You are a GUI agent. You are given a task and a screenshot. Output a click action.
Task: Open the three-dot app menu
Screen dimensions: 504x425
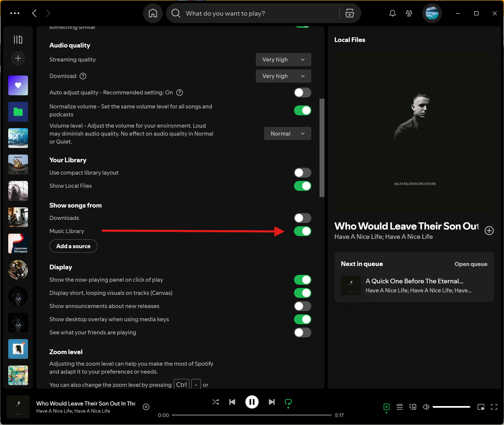[15, 13]
